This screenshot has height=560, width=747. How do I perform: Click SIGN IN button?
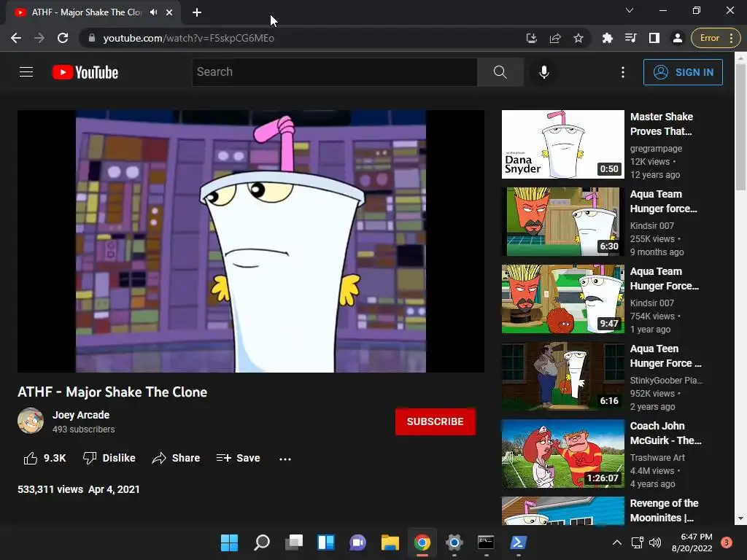click(x=683, y=72)
